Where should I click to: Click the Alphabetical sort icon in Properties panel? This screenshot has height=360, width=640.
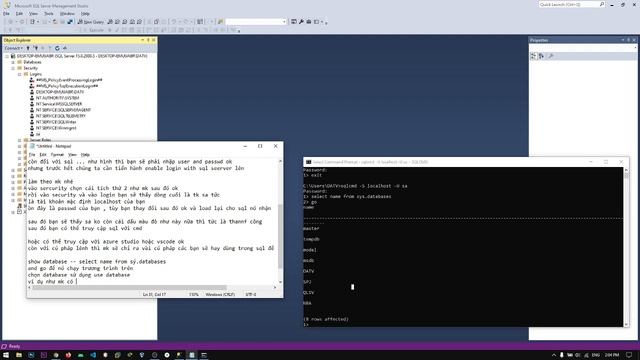tap(541, 56)
